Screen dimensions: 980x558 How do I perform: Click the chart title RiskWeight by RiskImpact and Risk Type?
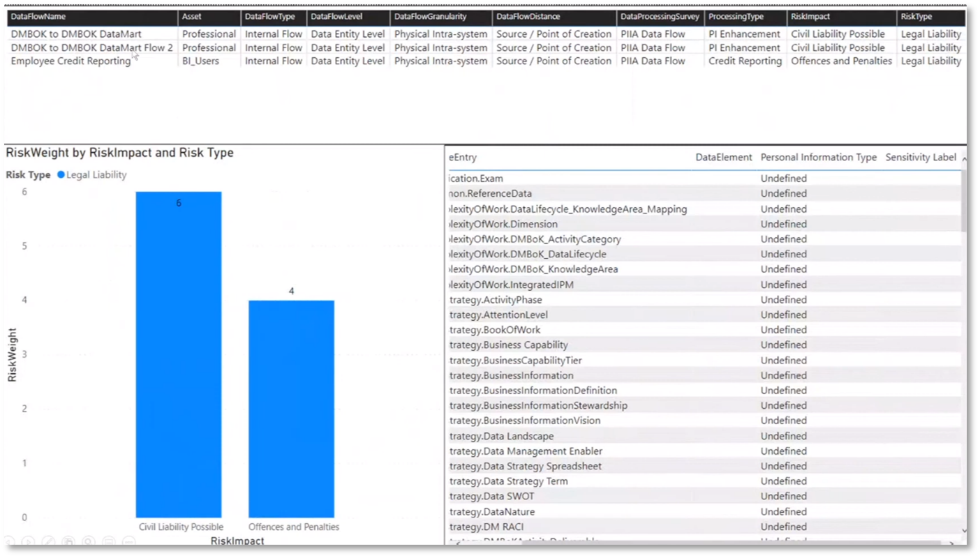point(119,153)
